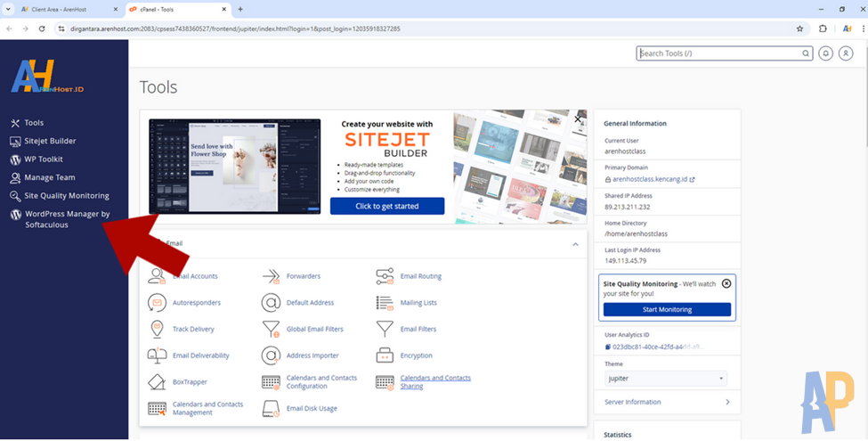Viewport: 868px width, 441px height.
Task: Open the Mailing Lists icon
Action: (385, 303)
